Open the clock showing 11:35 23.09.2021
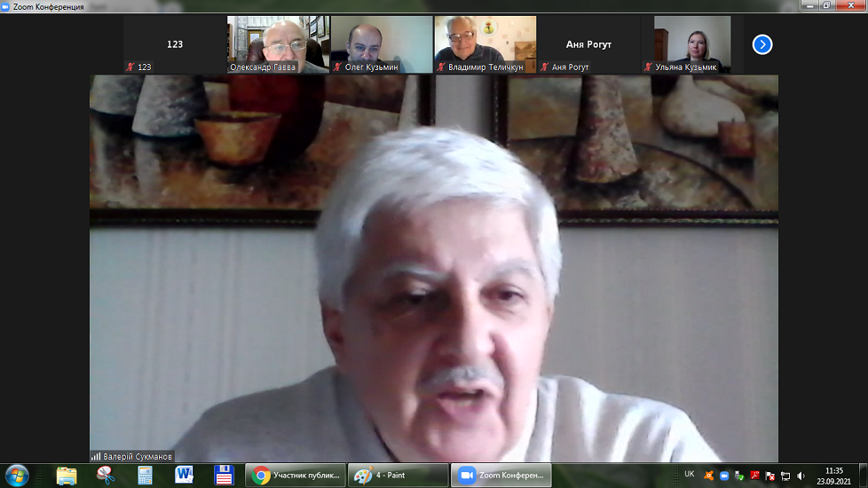The image size is (868, 488). (x=833, y=476)
